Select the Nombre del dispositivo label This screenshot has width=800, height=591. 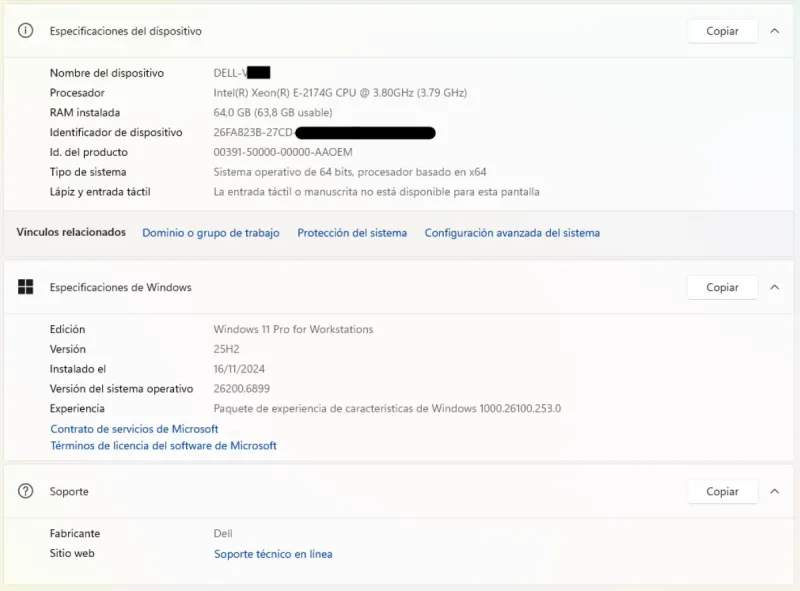click(107, 73)
